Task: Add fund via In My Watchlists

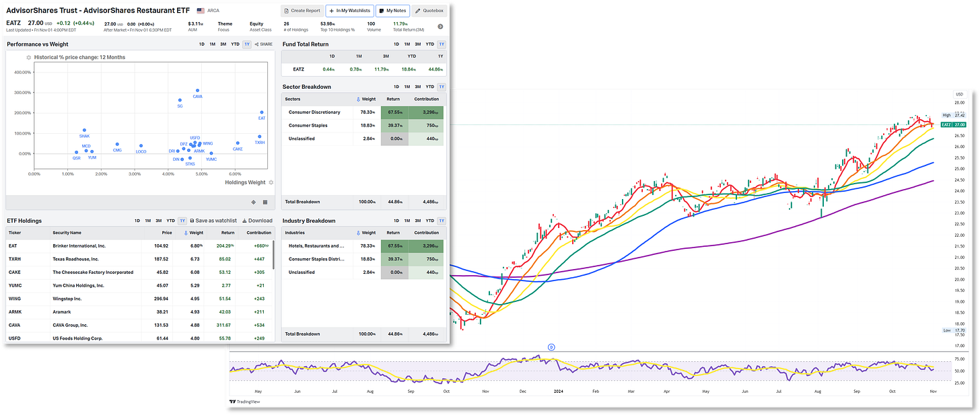Action: pos(349,11)
